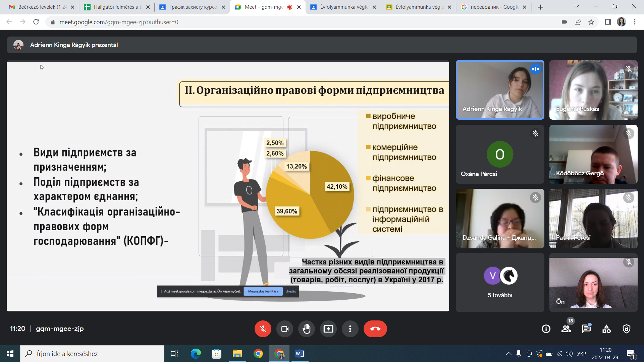Click the Windows taskbar search box
This screenshot has width=644, height=362.
point(92,354)
